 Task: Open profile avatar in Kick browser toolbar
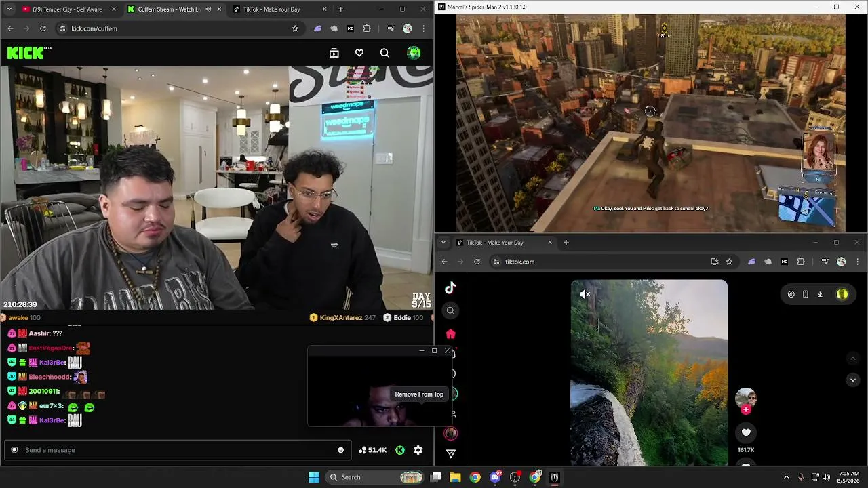pyautogui.click(x=407, y=28)
